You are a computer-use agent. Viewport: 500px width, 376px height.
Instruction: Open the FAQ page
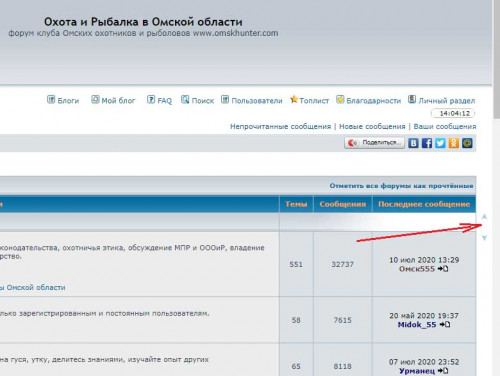pos(160,100)
